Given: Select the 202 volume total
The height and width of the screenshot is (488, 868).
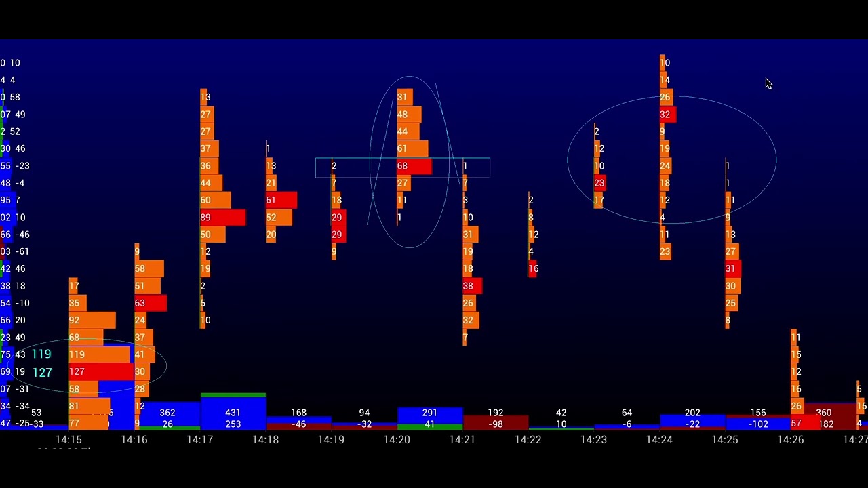Looking at the screenshot, I should pyautogui.click(x=692, y=413).
